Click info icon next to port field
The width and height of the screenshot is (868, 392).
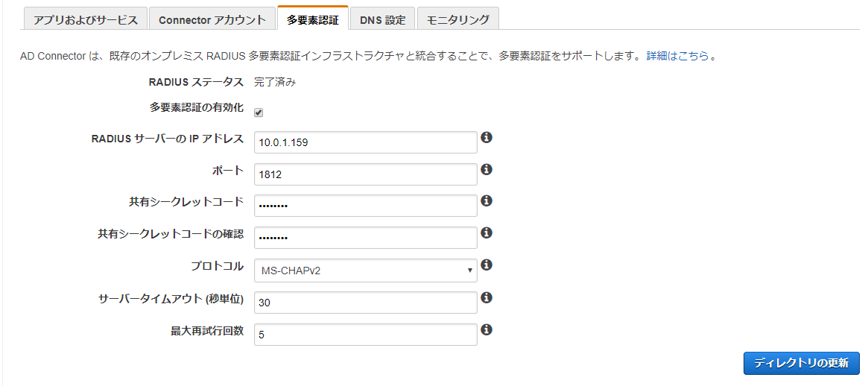(x=487, y=170)
